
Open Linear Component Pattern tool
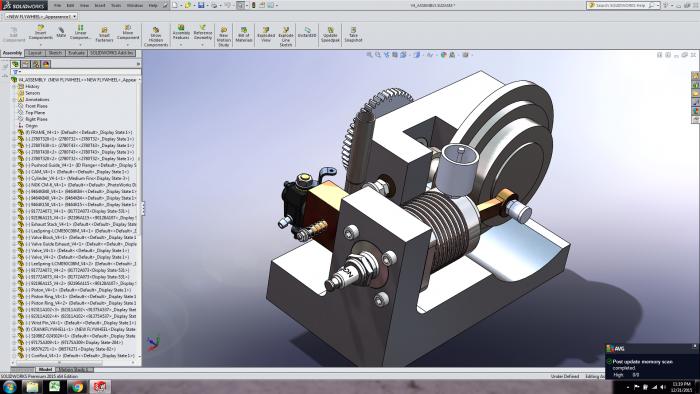[x=80, y=32]
